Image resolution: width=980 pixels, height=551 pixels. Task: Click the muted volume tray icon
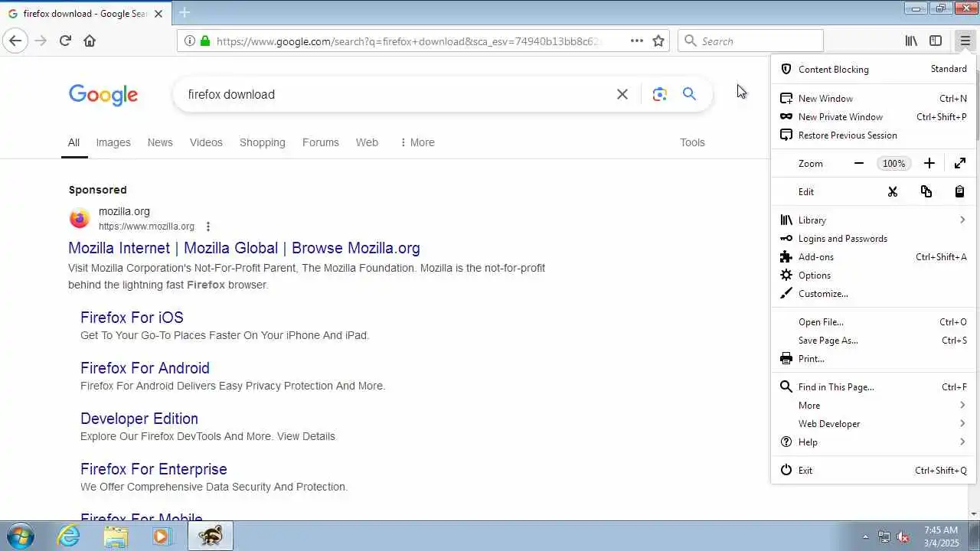[x=903, y=536]
